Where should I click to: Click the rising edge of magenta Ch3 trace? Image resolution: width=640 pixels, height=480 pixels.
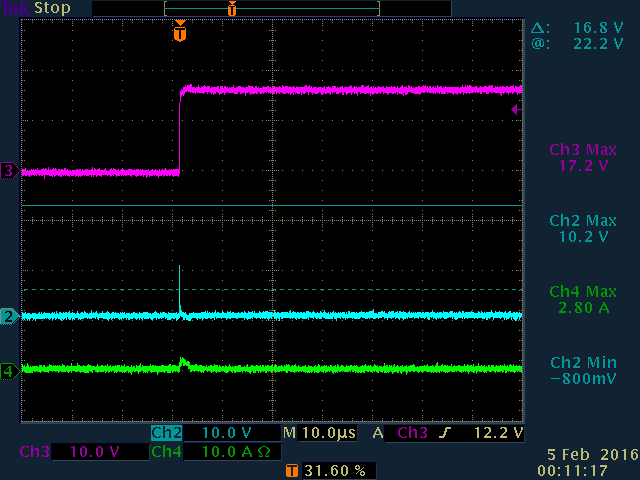click(x=180, y=133)
